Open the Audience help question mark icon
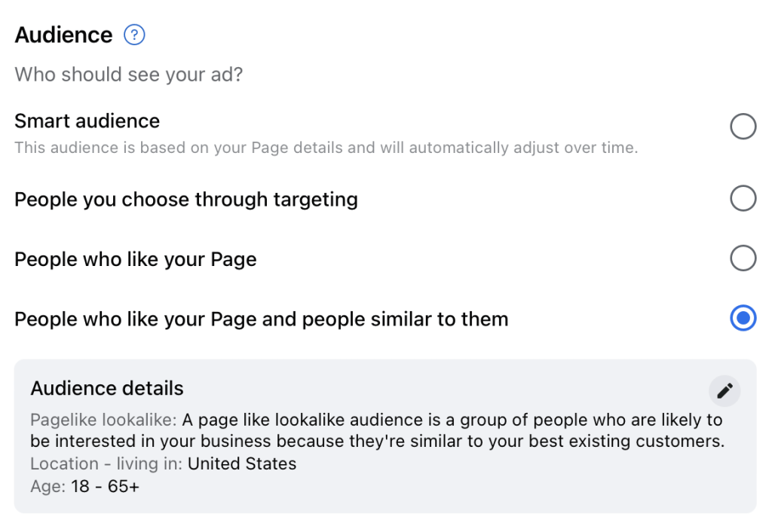The height and width of the screenshot is (532, 772). pos(134,35)
